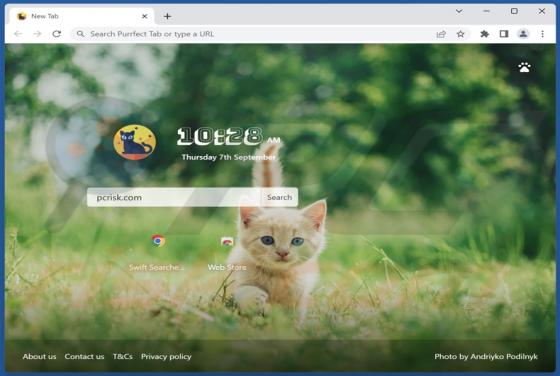Open the extensions puzzle icon
Screen dimensions: 560x376
(x=485, y=34)
